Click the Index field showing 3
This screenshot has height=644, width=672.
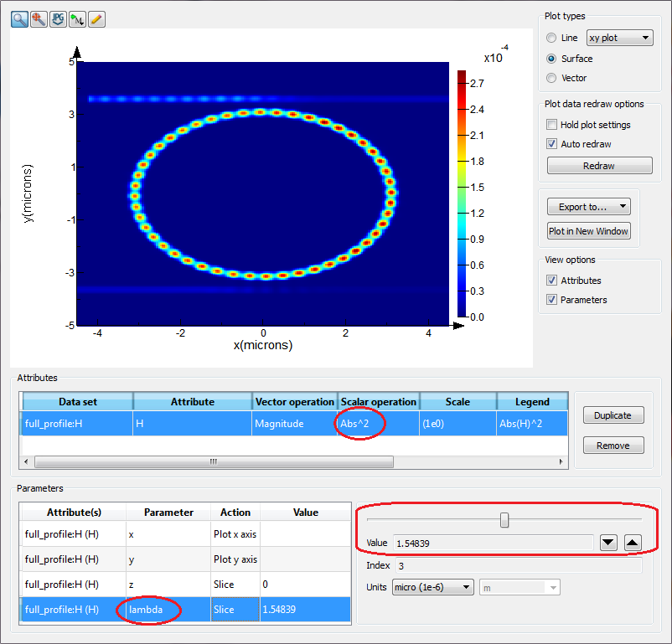click(x=519, y=565)
